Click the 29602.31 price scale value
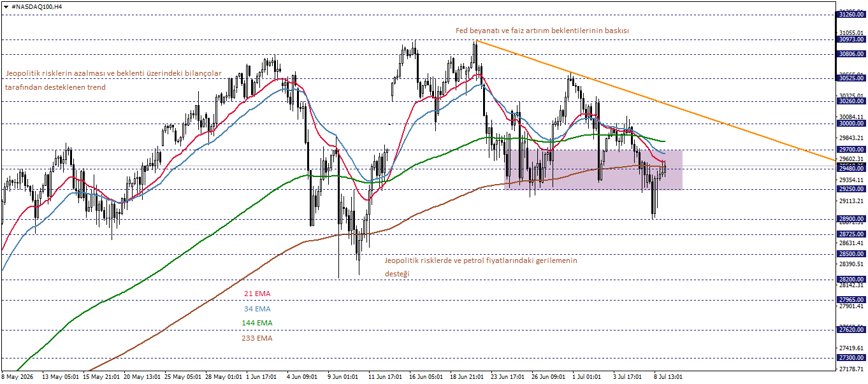The width and height of the screenshot is (868, 384). [x=851, y=159]
